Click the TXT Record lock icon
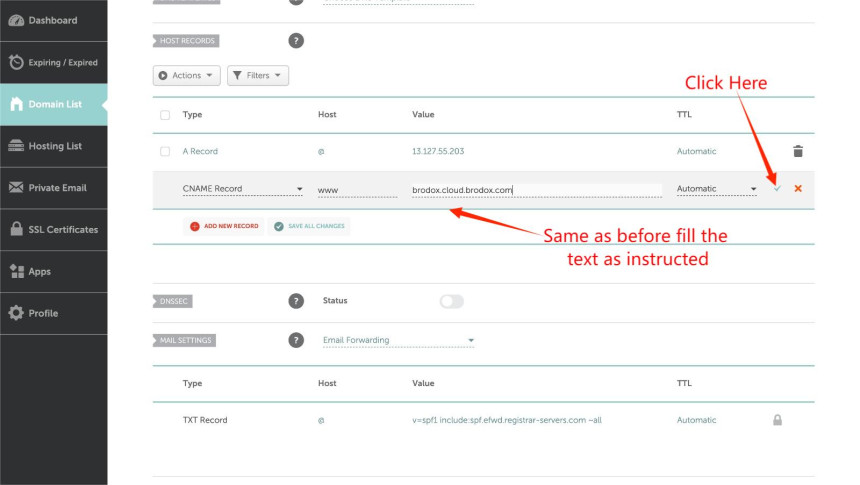Image resolution: width=860 pixels, height=485 pixels. click(x=777, y=420)
